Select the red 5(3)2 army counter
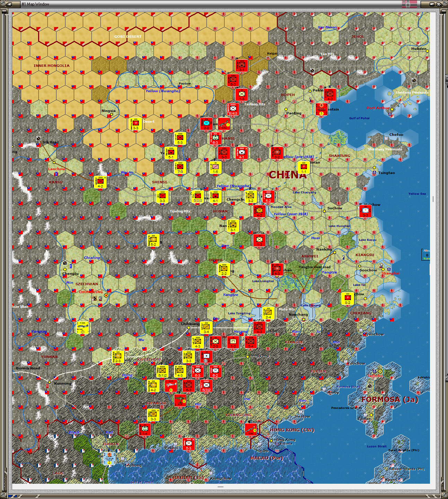Screen dimensions: 448x499 tap(206, 386)
